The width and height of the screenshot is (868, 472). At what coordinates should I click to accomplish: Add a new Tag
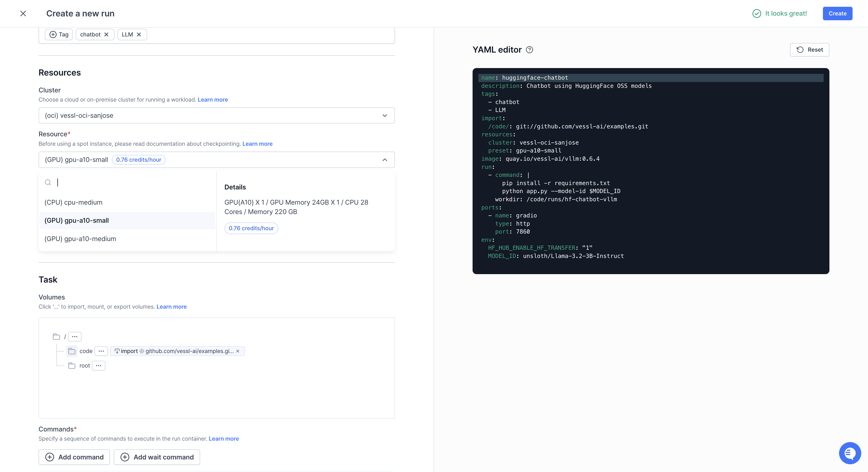[59, 35]
